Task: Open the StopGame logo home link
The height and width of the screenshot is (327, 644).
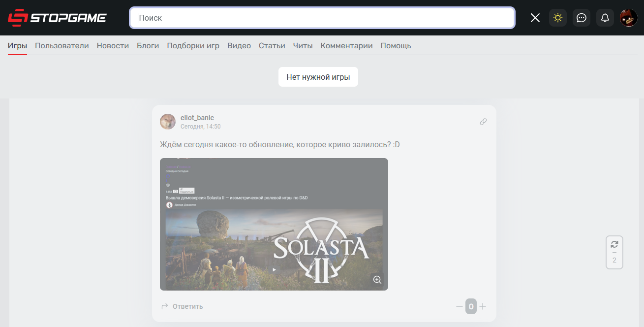Action: 57,18
